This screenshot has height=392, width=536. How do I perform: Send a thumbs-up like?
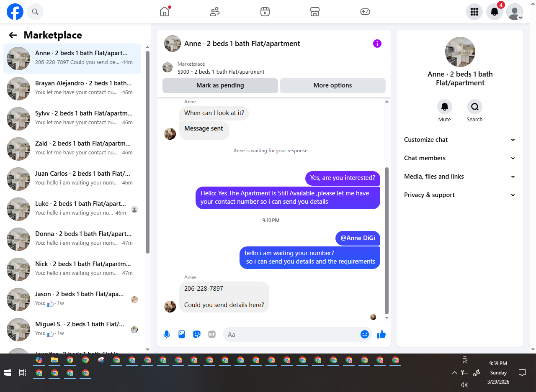point(381,334)
